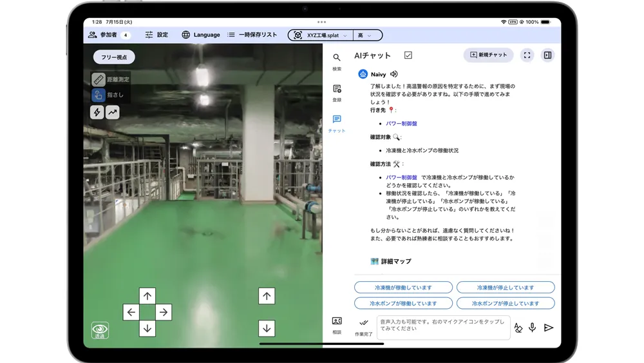Image resolution: width=644 pixels, height=363 pixels.
Task: Tap the battery indicator
Action: (545, 22)
